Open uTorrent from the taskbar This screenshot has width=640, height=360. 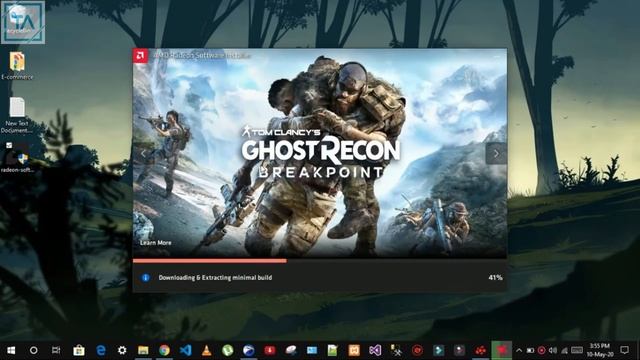tap(227, 350)
